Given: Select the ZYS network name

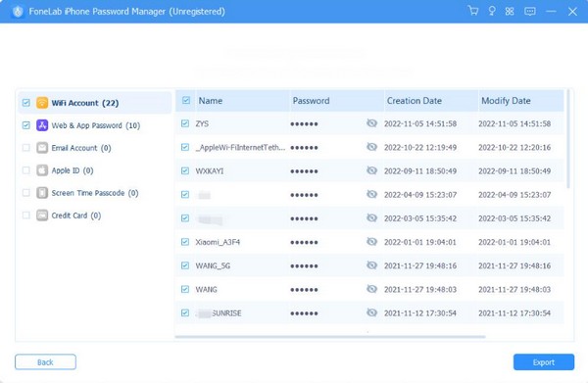Looking at the screenshot, I should [202, 123].
